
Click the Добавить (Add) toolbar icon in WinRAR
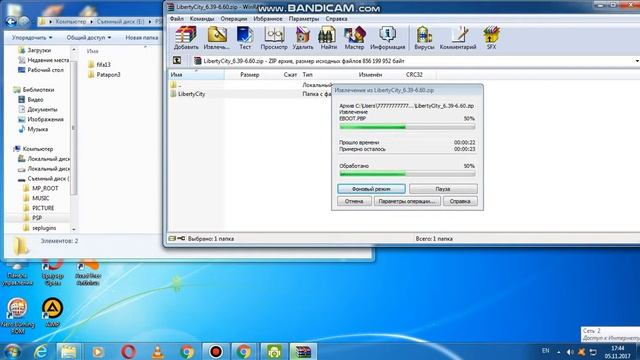[186, 38]
